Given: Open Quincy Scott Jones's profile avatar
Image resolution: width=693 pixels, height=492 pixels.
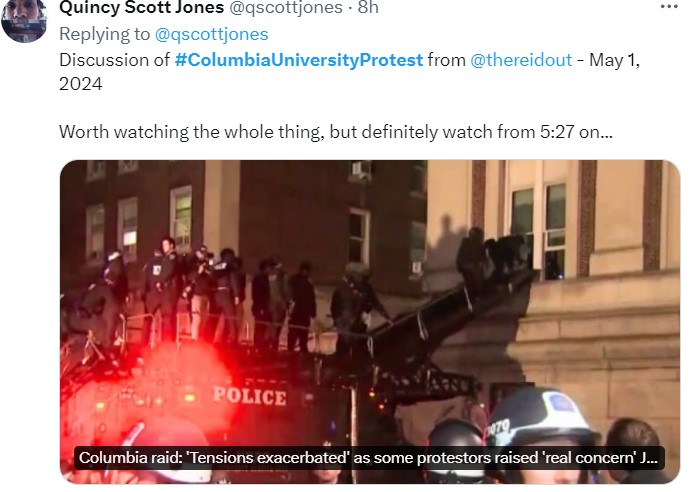Looking at the screenshot, I should pyautogui.click(x=24, y=20).
